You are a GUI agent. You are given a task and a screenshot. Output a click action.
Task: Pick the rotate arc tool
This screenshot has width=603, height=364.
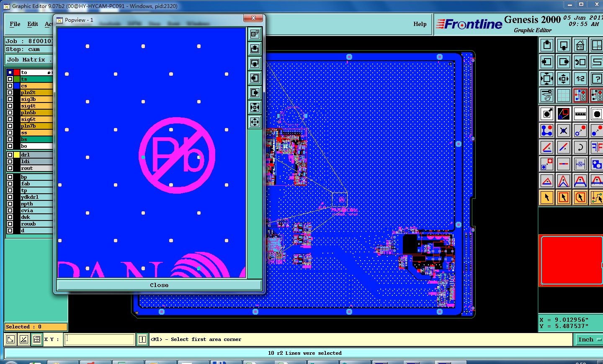click(x=580, y=147)
